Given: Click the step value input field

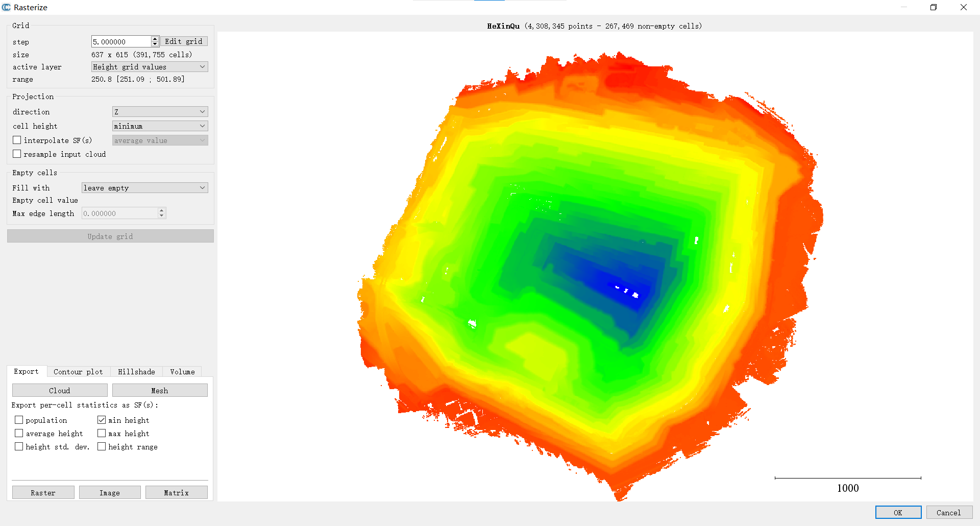Looking at the screenshot, I should click(x=121, y=41).
